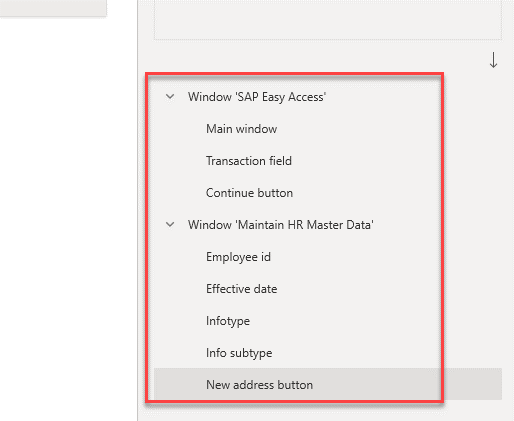Collapse the Window 'Maintain HR Master Data' group
Image resolution: width=514 pixels, height=421 pixels.
click(170, 225)
